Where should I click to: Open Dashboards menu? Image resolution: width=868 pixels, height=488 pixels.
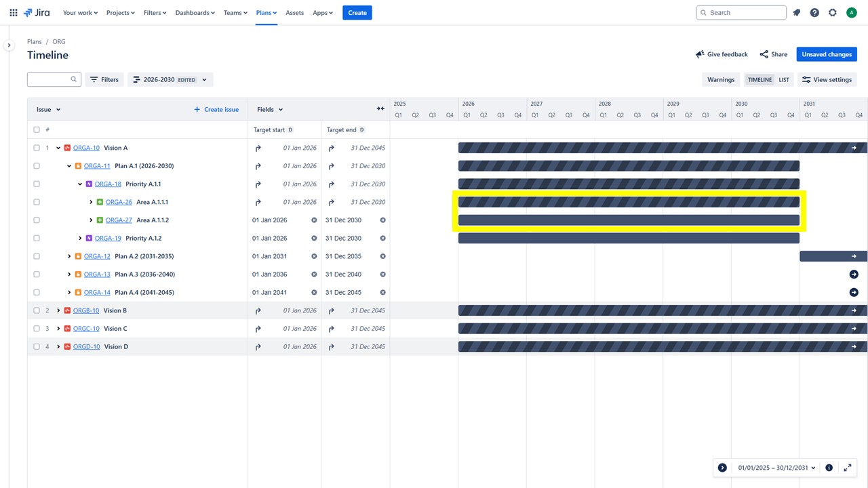(195, 13)
